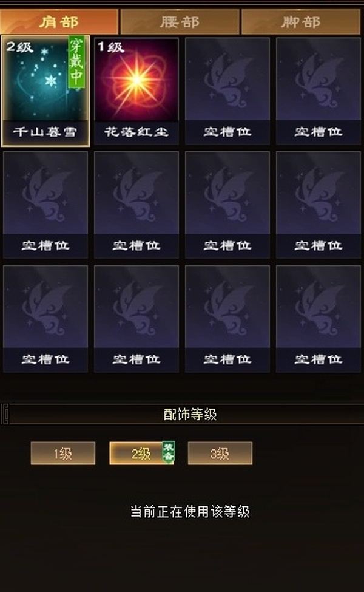
Task: Select third-row second empty slot
Action: (x=136, y=319)
